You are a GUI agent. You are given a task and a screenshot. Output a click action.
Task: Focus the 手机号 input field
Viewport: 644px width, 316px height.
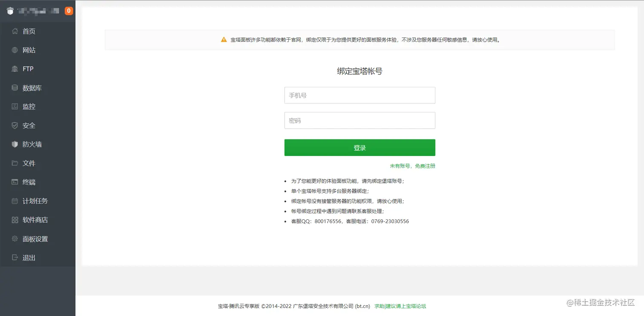click(360, 95)
